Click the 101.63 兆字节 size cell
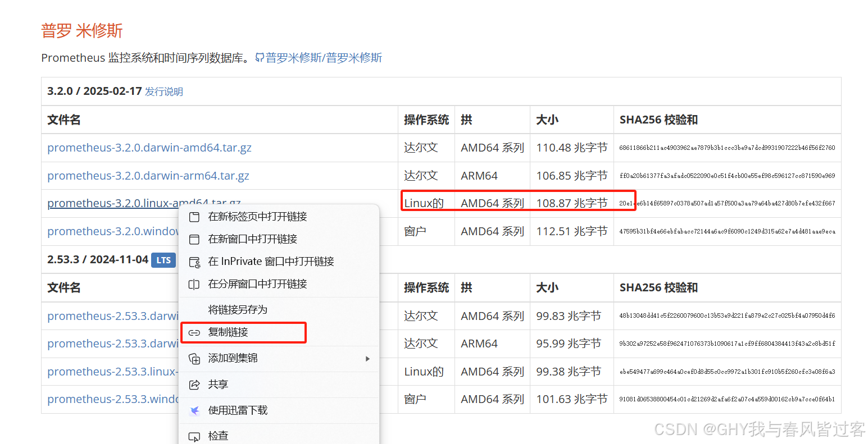Viewport: 868px width, 444px height. [x=572, y=399]
